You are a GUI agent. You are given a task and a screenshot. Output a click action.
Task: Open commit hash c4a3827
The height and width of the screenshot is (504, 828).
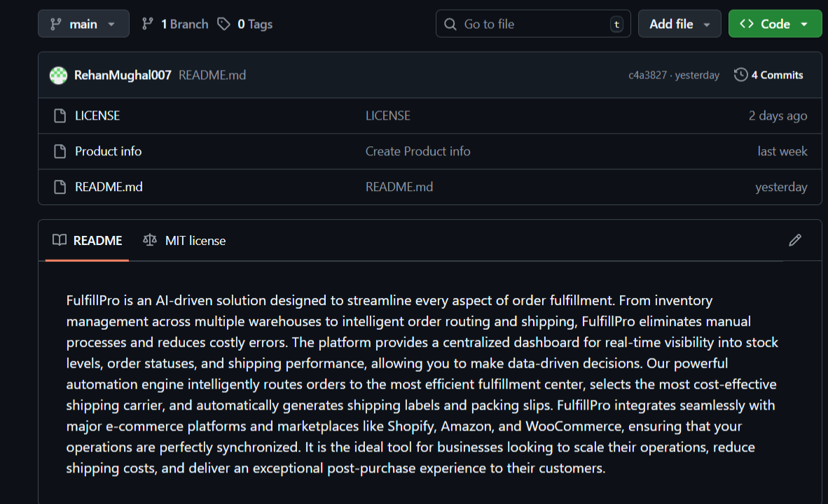[x=647, y=76]
